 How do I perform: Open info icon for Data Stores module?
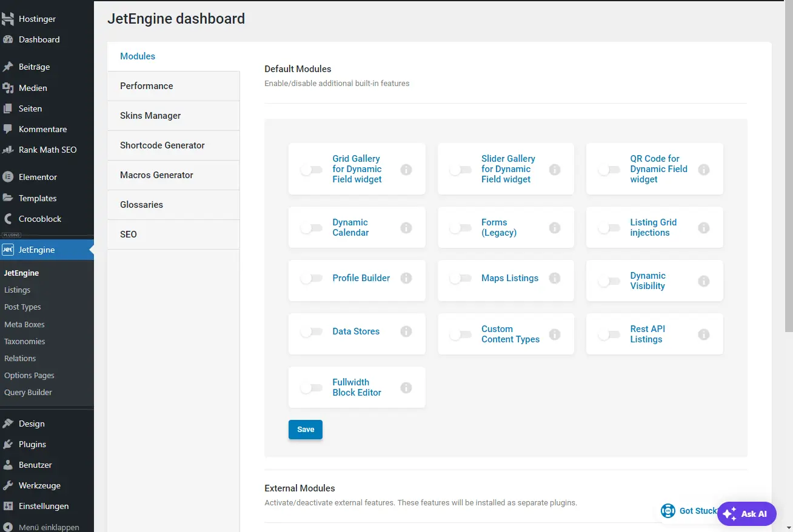pos(406,331)
